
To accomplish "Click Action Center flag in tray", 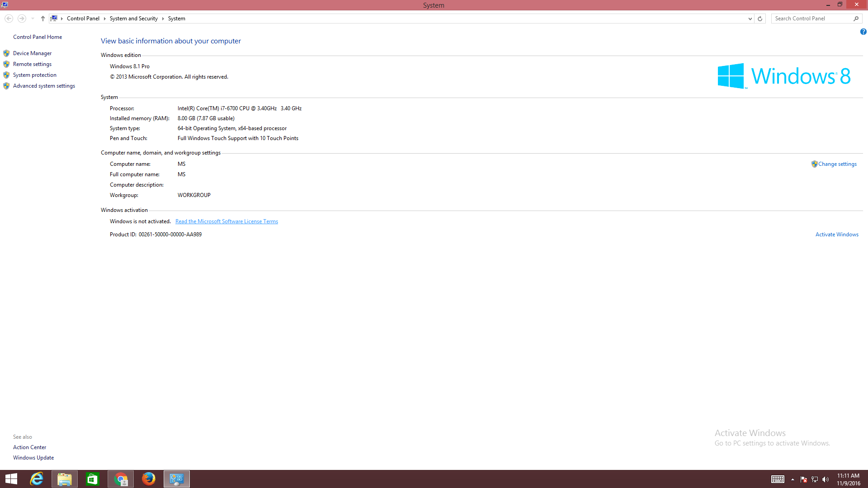I will click(804, 479).
